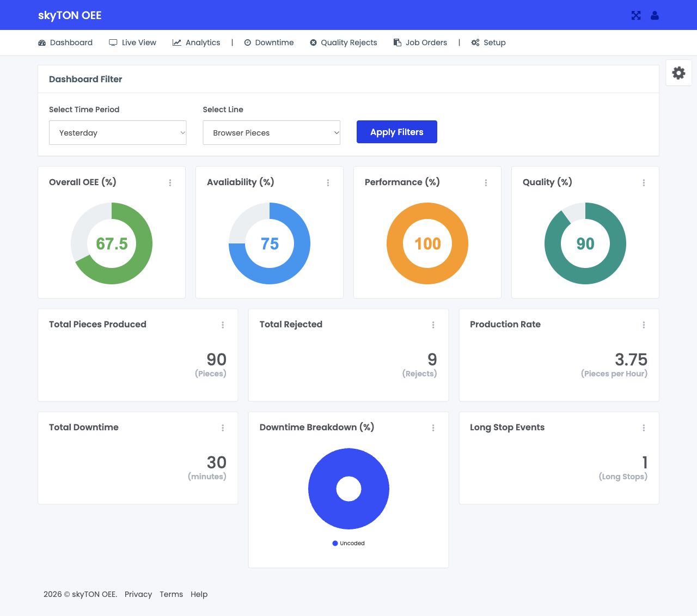Open the user profile icon in header
This screenshot has height=616, width=697.
[x=655, y=15]
